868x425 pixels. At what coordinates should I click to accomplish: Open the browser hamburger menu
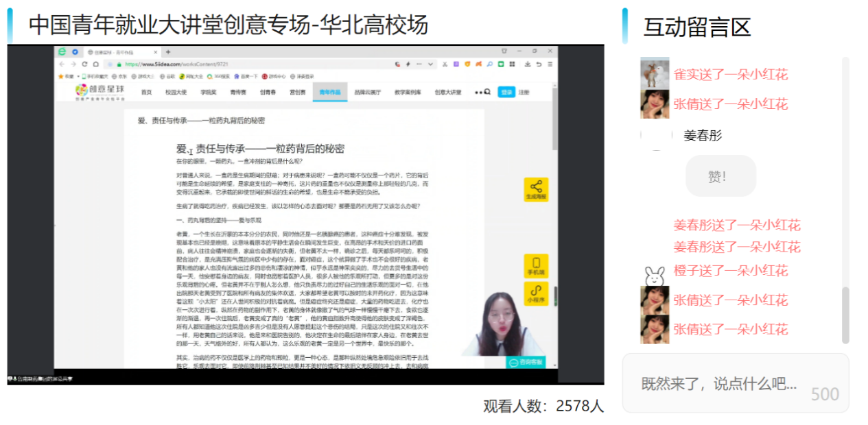coord(550,64)
